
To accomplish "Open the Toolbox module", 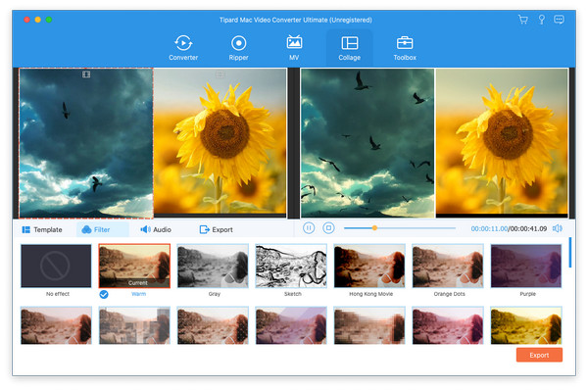I will [x=405, y=48].
